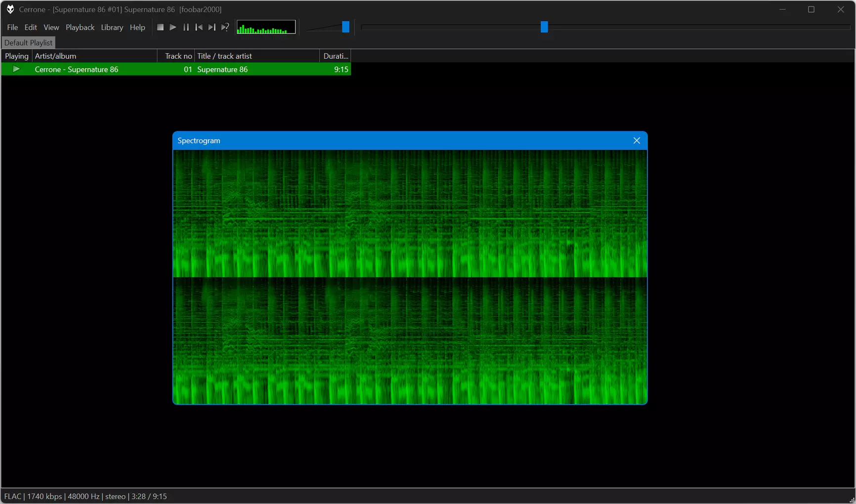This screenshot has height=504, width=856.
Task: Click the track title Supernature 86 cell
Action: [x=222, y=69]
